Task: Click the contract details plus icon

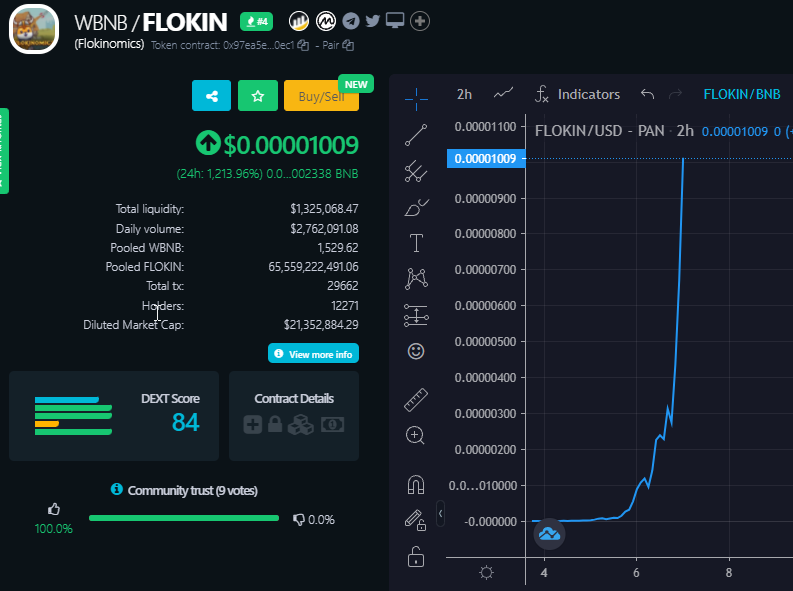Action: pos(253,425)
